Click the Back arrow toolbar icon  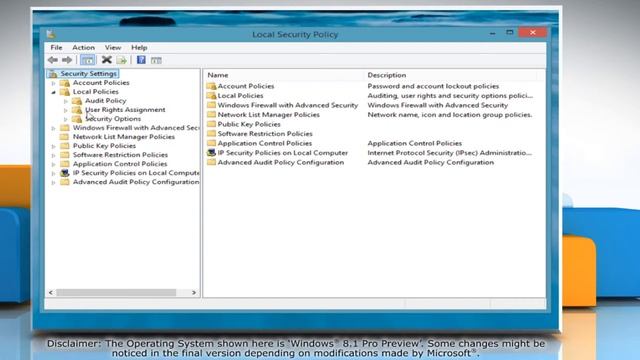53,60
